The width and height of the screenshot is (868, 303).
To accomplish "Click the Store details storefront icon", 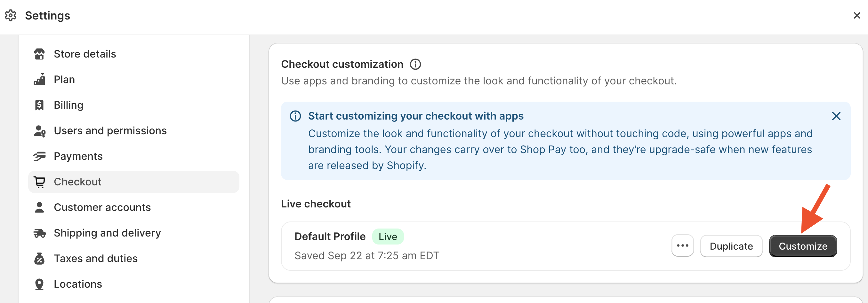I will tap(39, 54).
